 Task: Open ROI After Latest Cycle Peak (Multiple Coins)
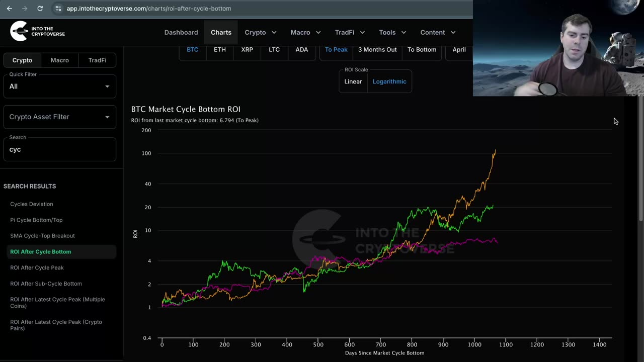point(57,303)
